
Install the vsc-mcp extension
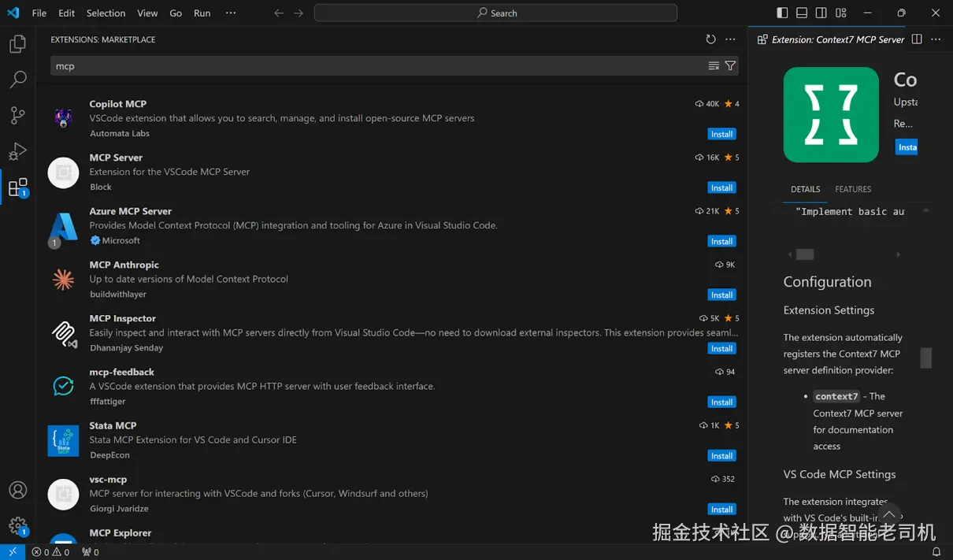click(721, 509)
